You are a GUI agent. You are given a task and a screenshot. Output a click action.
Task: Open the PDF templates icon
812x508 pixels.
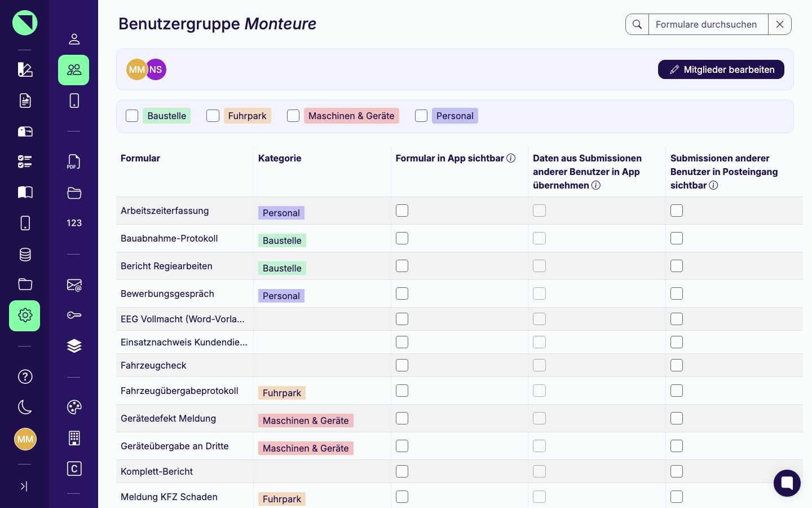click(x=74, y=162)
